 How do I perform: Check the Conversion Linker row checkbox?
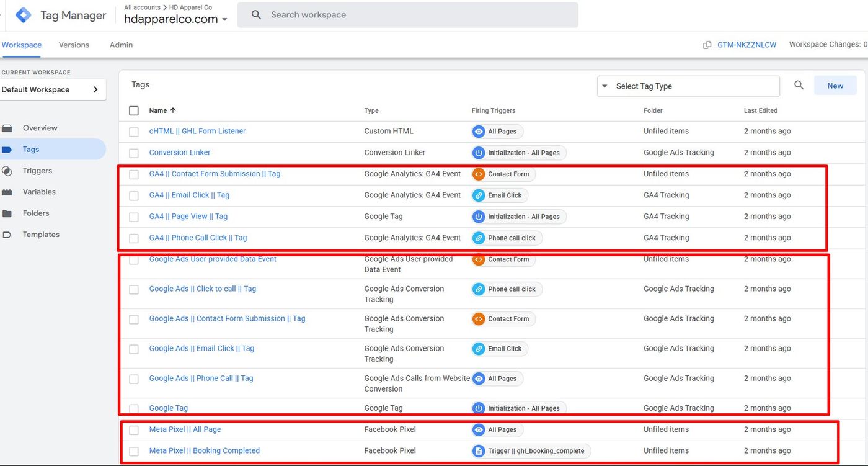tap(134, 153)
